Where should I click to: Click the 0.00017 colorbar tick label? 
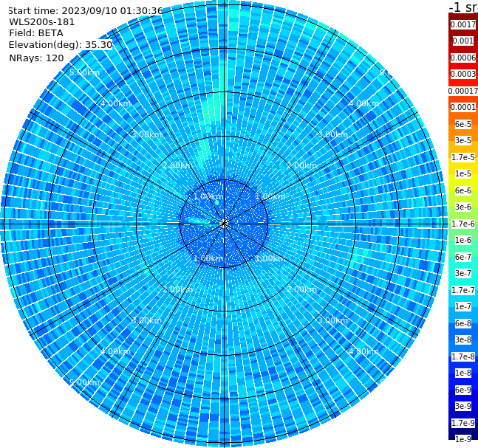click(463, 91)
